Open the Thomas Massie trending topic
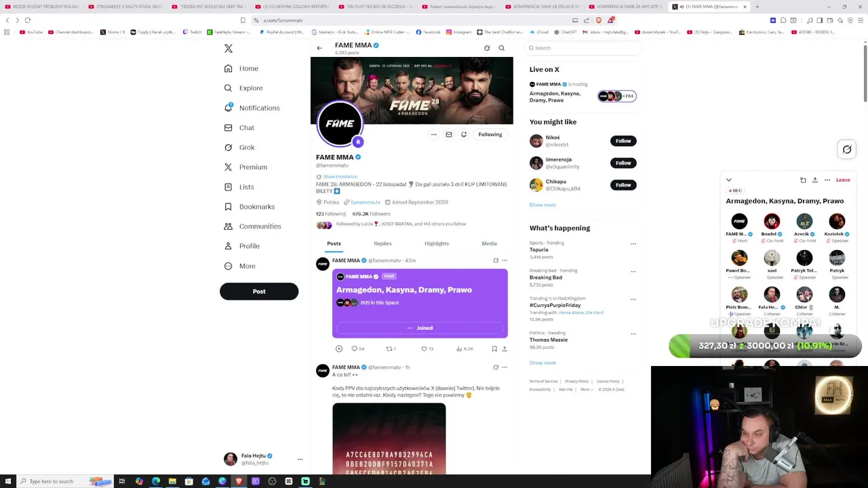 (x=549, y=340)
